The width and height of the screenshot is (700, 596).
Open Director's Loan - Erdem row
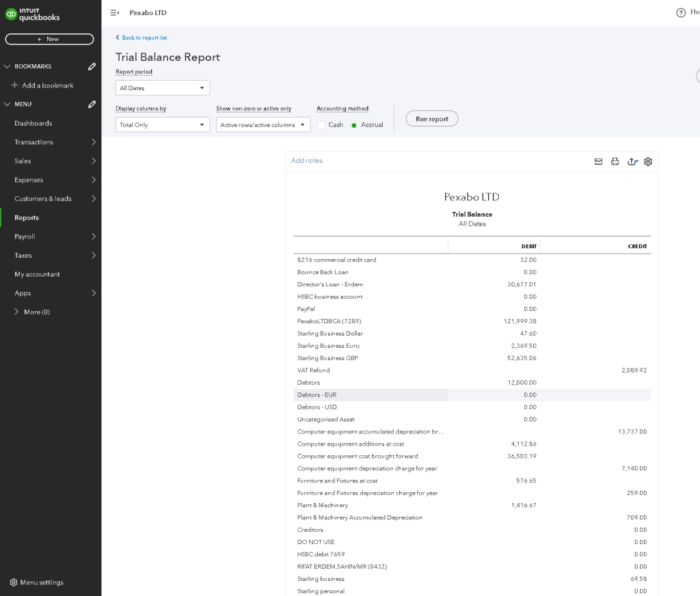330,284
